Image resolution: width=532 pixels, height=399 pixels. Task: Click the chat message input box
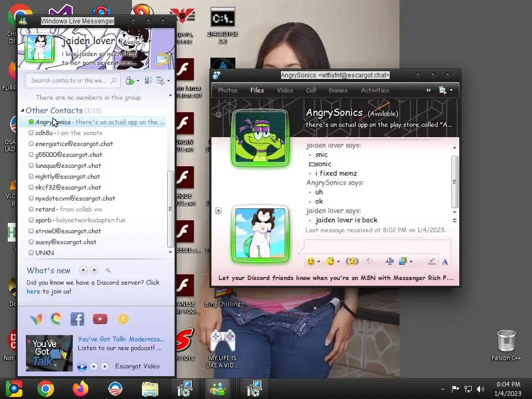(377, 247)
